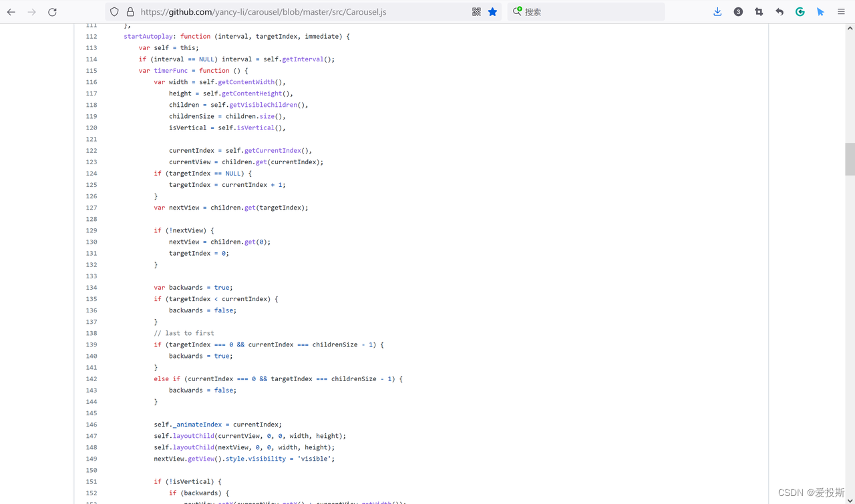The width and height of the screenshot is (855, 504).
Task: Click the 'var backwards = true;' statement
Action: pos(194,288)
